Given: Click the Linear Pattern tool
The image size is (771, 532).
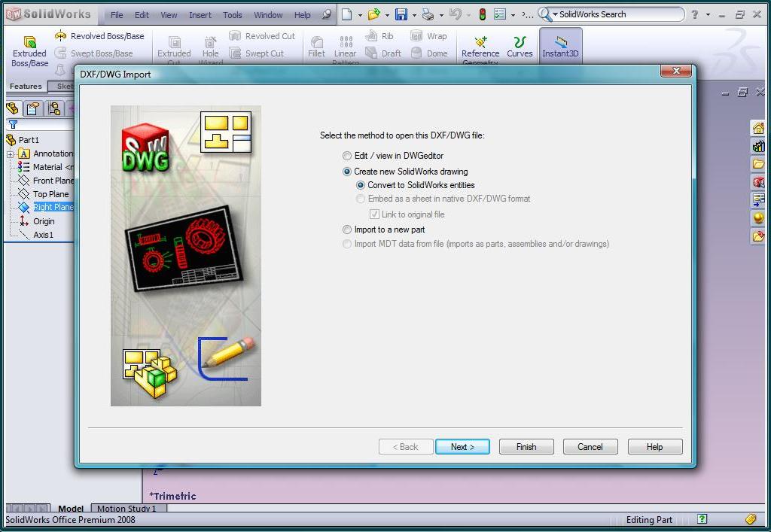Looking at the screenshot, I should coord(345,51).
